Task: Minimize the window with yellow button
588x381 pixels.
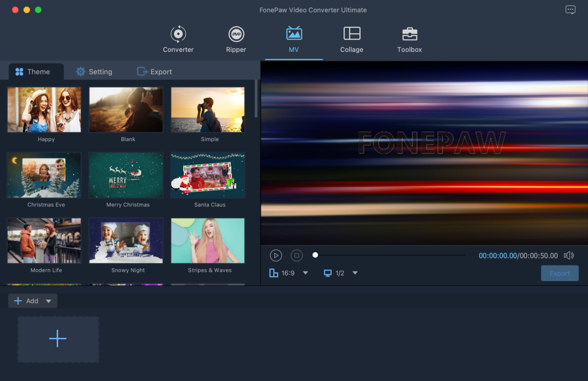Action: tap(26, 10)
